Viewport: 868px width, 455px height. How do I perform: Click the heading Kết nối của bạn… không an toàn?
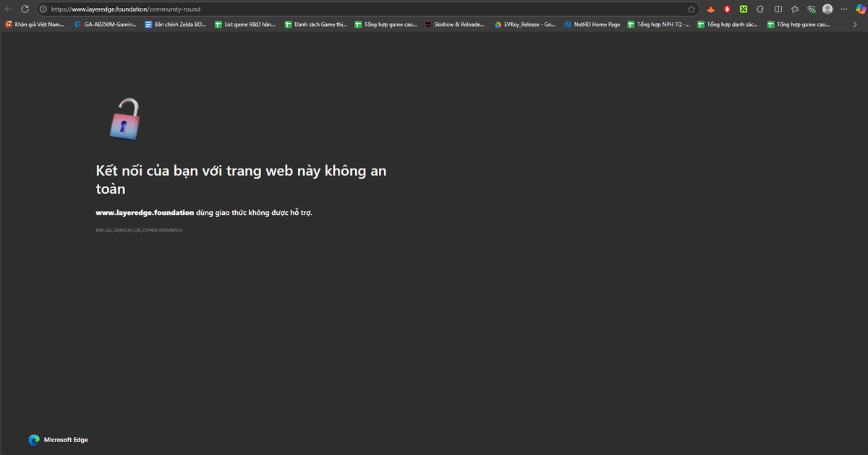click(241, 179)
